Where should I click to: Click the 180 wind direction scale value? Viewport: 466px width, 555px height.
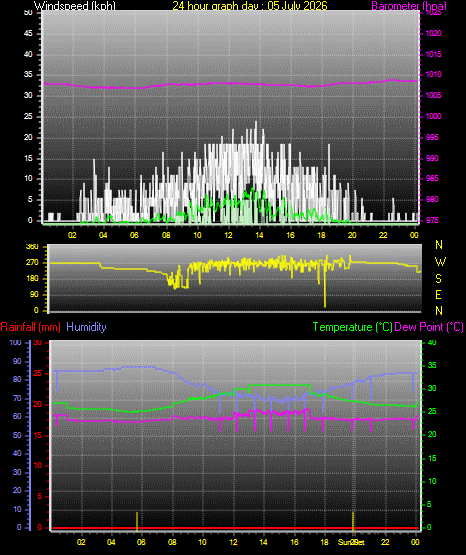click(32, 279)
